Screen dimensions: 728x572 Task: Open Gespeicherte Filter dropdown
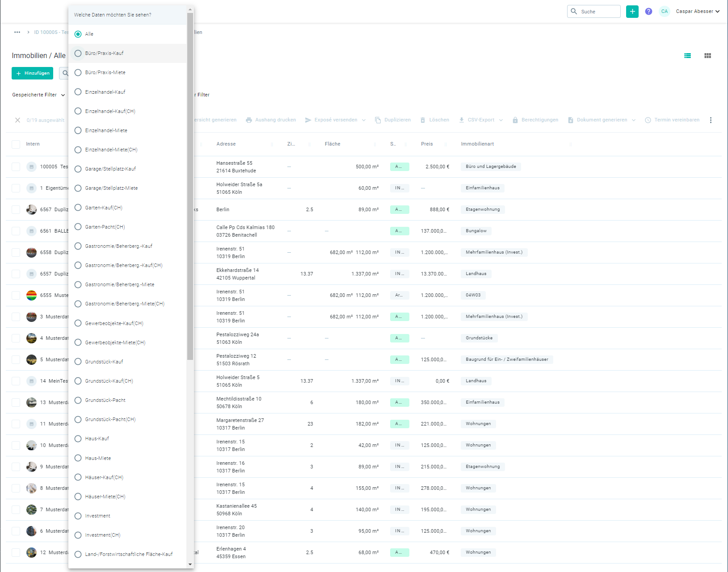38,95
